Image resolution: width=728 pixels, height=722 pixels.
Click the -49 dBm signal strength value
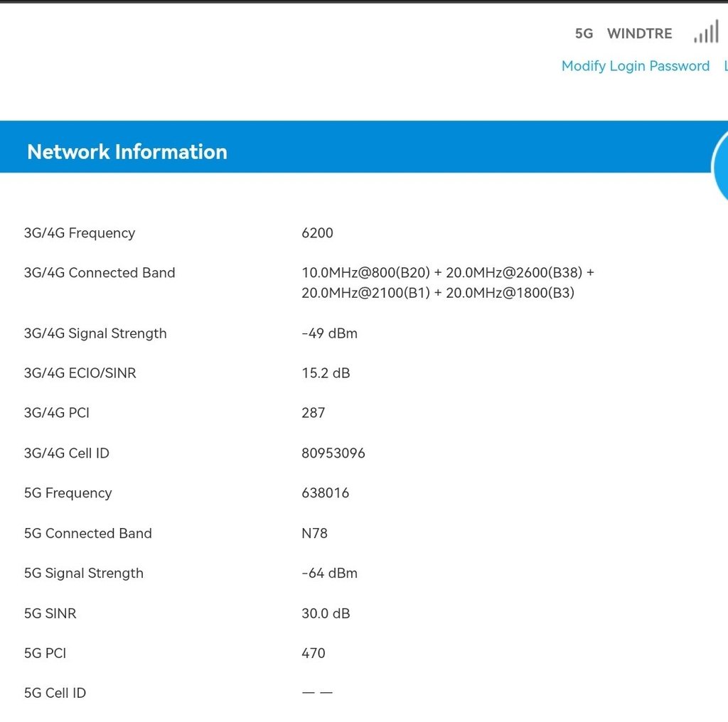tap(329, 333)
